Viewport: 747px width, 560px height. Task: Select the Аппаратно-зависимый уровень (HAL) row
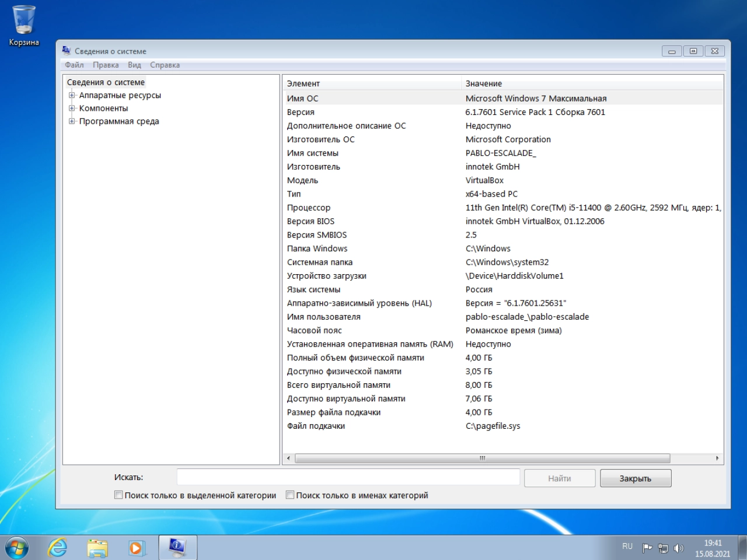(x=503, y=303)
